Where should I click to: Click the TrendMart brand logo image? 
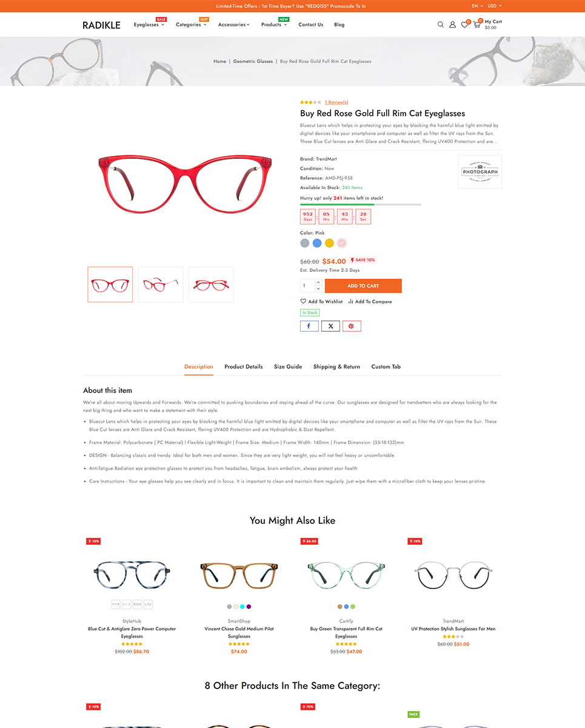480,172
